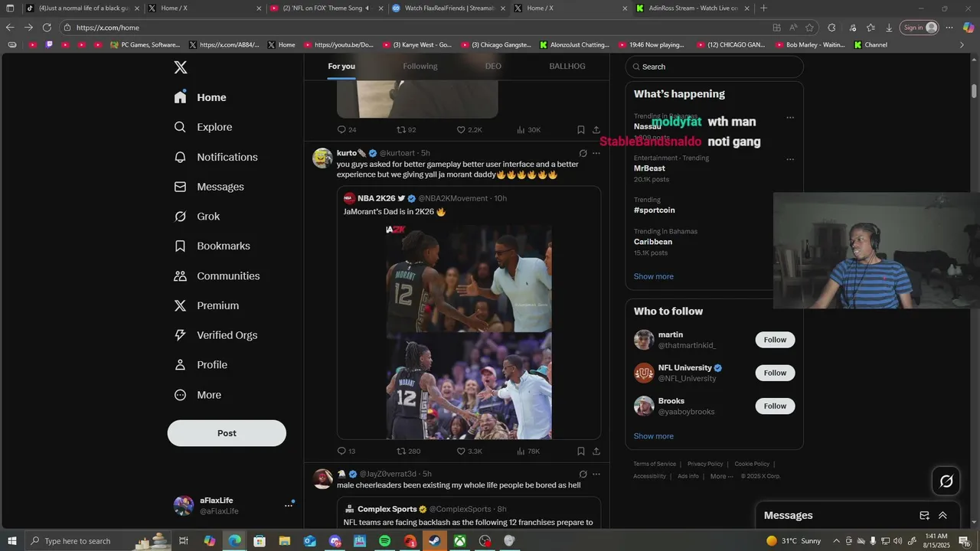Click the Grok icon on JayZ0verrat3d's post
This screenshot has height=551, width=980.
(x=583, y=474)
